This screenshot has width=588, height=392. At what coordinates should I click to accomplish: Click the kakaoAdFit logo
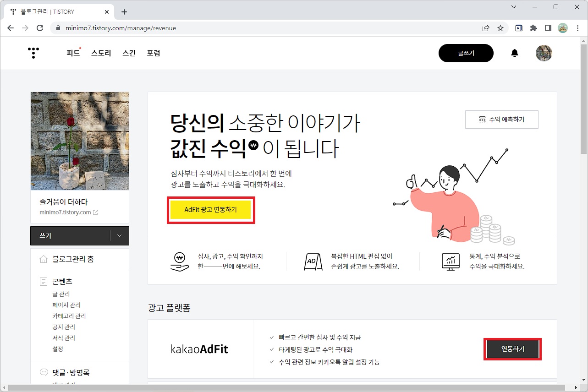click(199, 349)
